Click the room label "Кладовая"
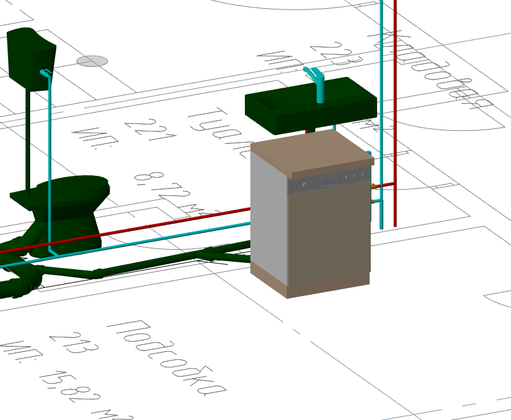Screen dimensions: 511x420 click(x=430, y=70)
